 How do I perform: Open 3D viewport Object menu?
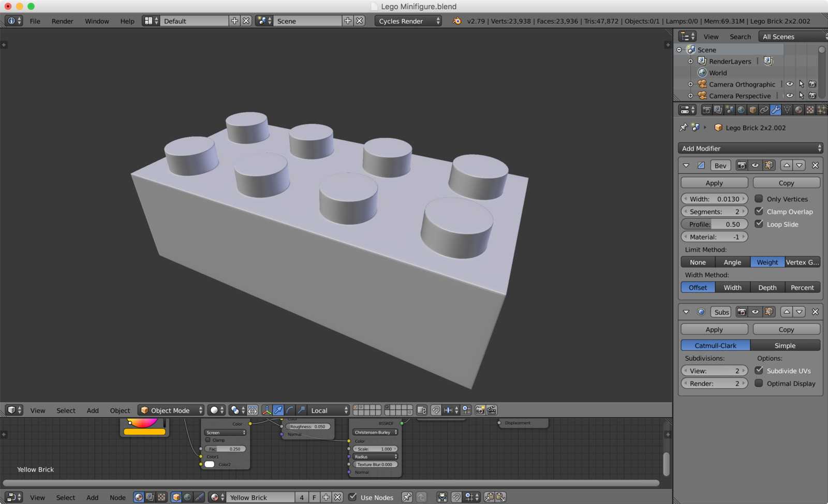click(x=120, y=410)
